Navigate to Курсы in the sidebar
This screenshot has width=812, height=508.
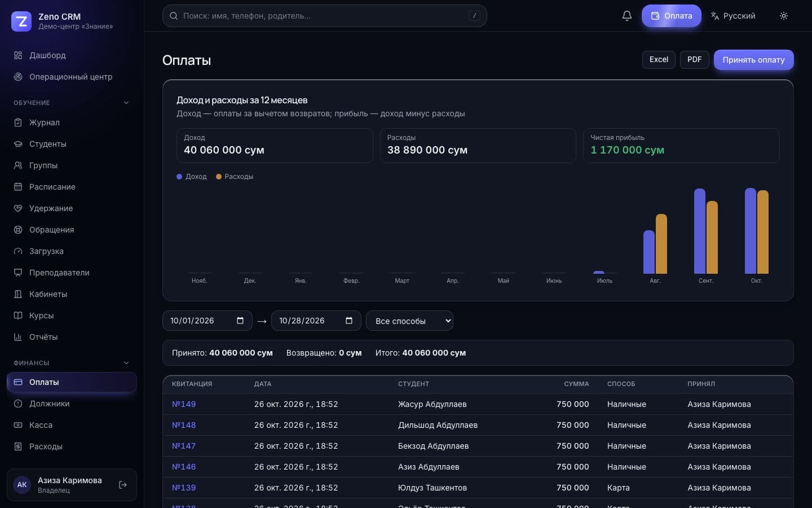point(72,316)
